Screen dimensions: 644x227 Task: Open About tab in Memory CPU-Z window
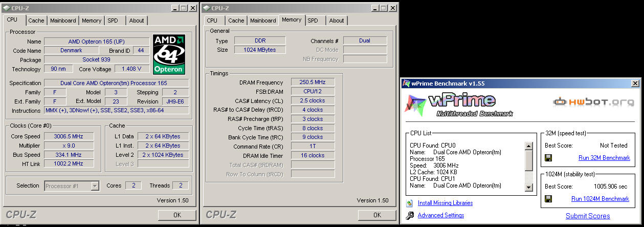[x=337, y=20]
